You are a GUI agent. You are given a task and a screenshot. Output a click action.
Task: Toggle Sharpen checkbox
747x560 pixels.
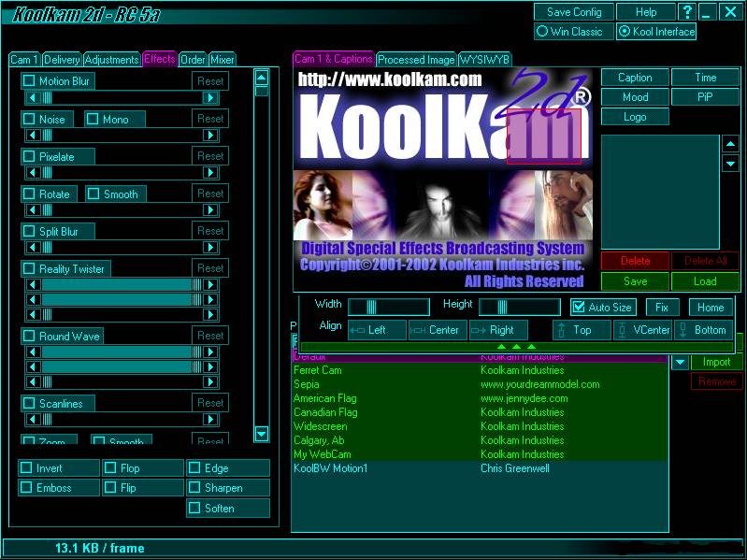(194, 487)
